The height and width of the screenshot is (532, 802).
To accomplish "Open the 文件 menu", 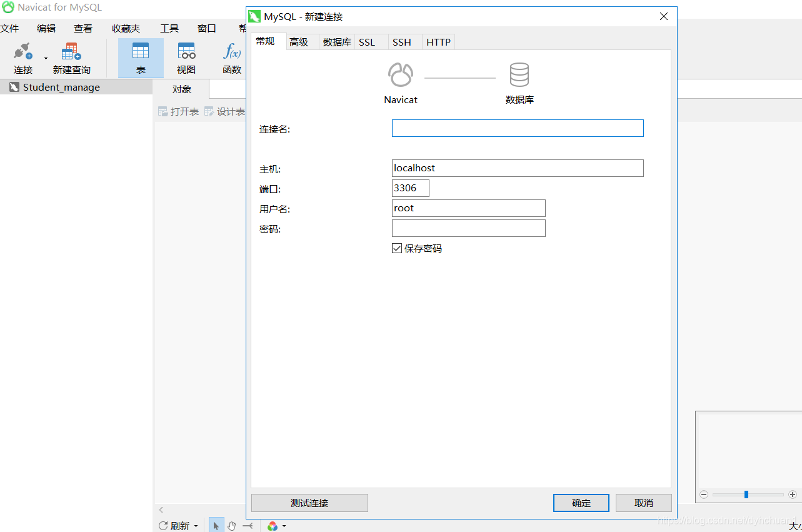I will point(9,28).
